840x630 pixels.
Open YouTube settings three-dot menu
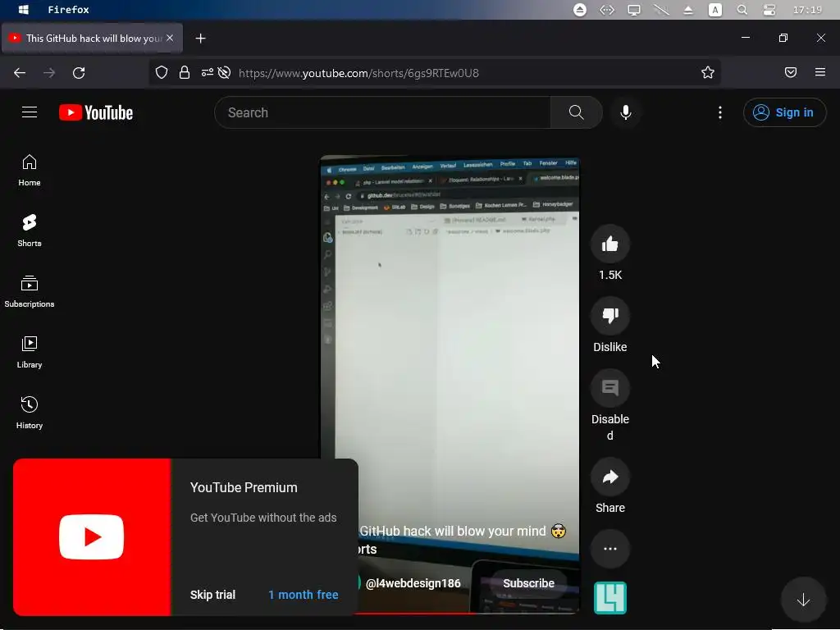[x=720, y=112]
